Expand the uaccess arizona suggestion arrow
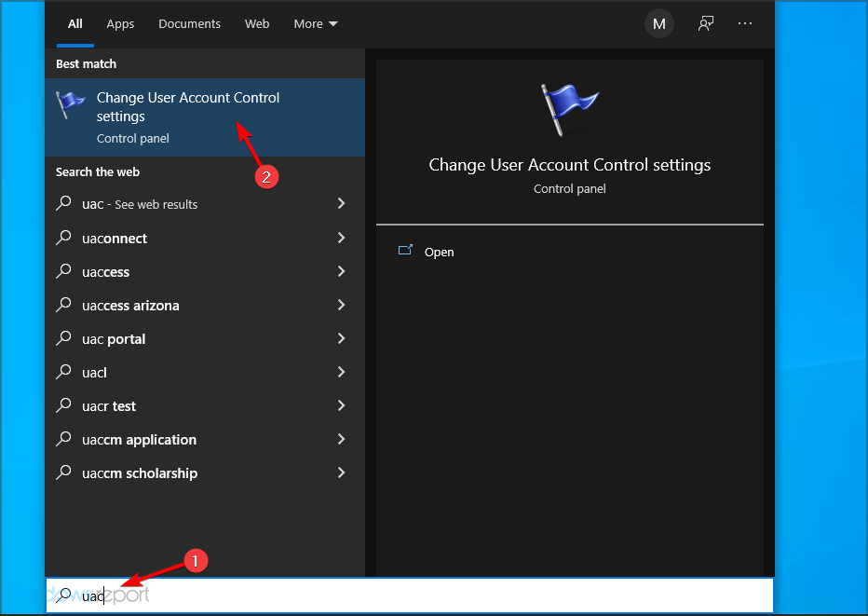The width and height of the screenshot is (868, 616). pos(341,305)
